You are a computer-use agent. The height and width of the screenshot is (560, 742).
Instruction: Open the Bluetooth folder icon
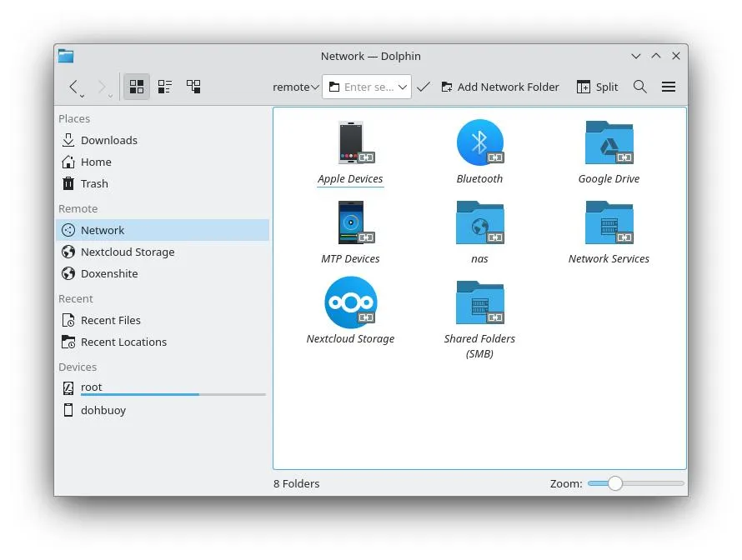point(480,142)
